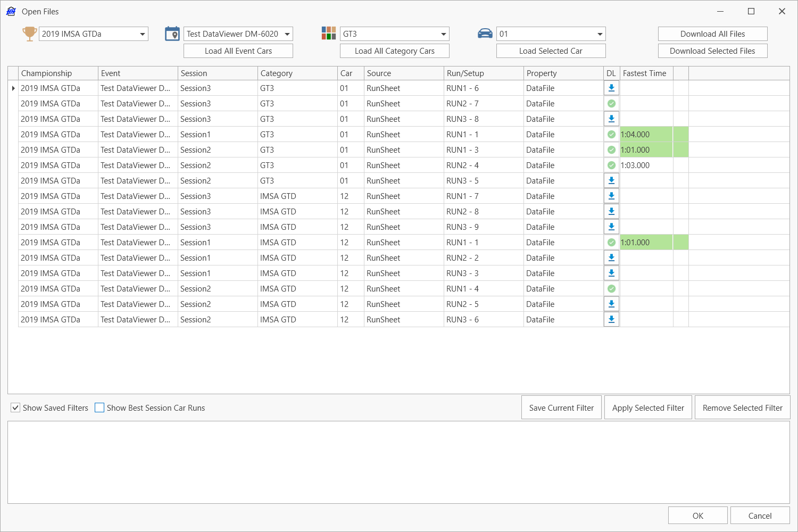Image resolution: width=798 pixels, height=532 pixels.
Task: Click the car icon beside 01
Action: pyautogui.click(x=485, y=34)
